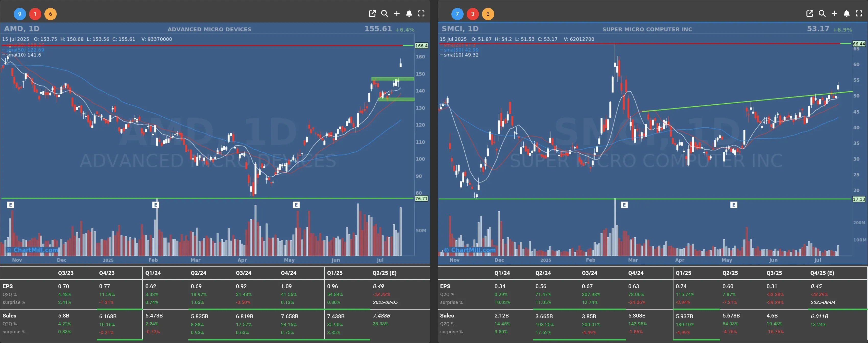Click the ChartMill.com link on AMD chart

32,250
